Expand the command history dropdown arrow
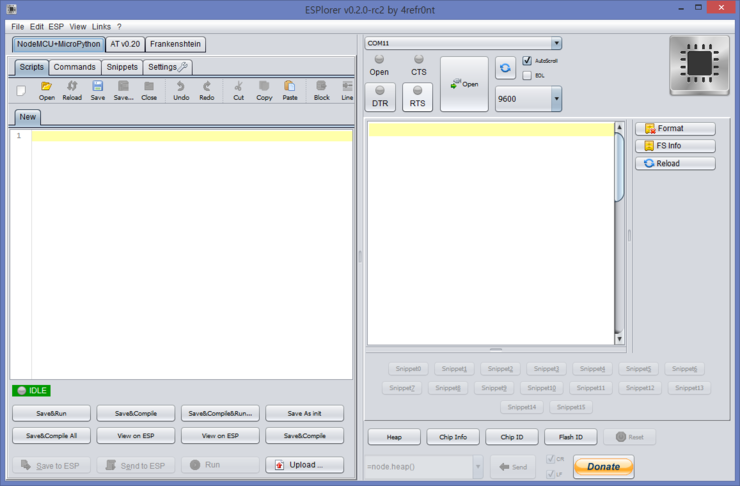Screen dimensions: 740x486 pos(478,467)
